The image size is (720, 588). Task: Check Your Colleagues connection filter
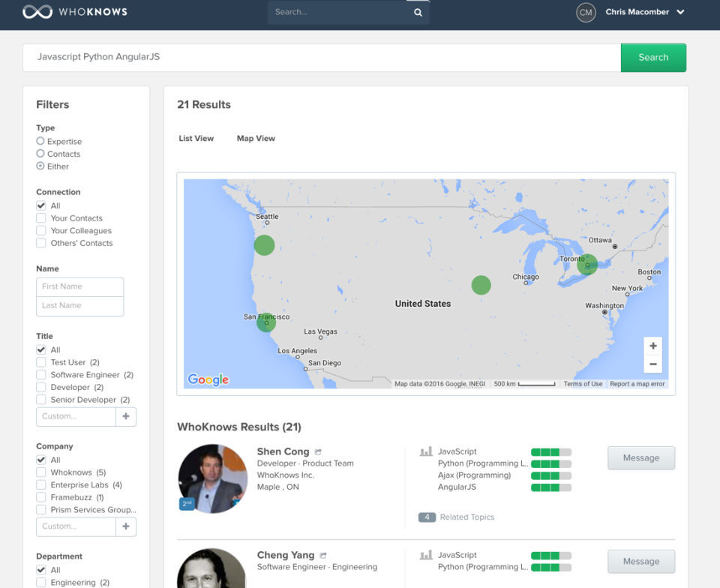(x=40, y=230)
